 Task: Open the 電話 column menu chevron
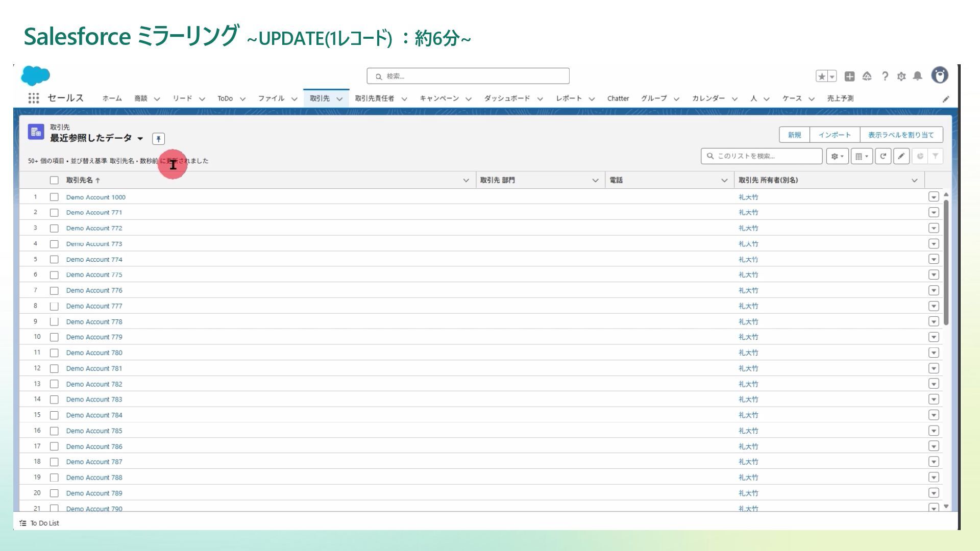coord(724,180)
